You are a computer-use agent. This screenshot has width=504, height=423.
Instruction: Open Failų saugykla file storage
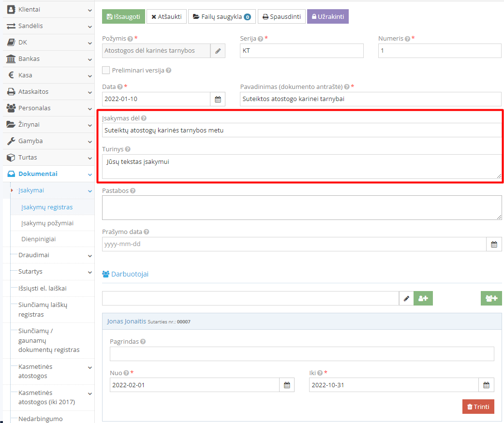pyautogui.click(x=222, y=16)
